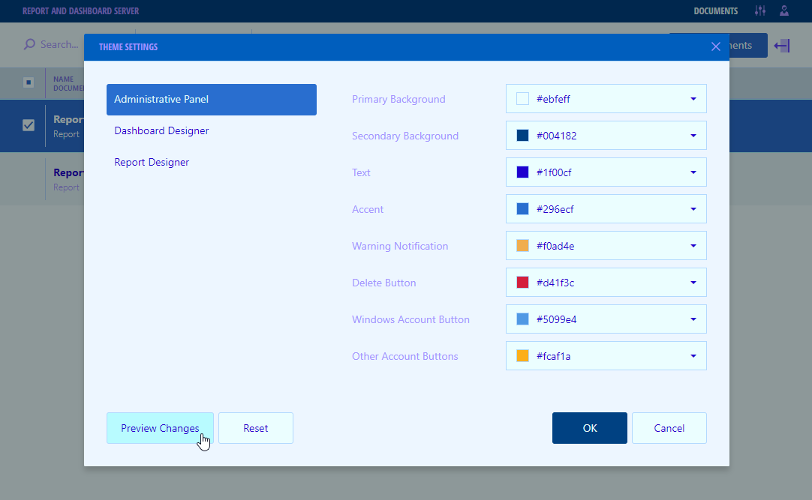
Task: Click the Preview Changes button
Action: click(160, 428)
